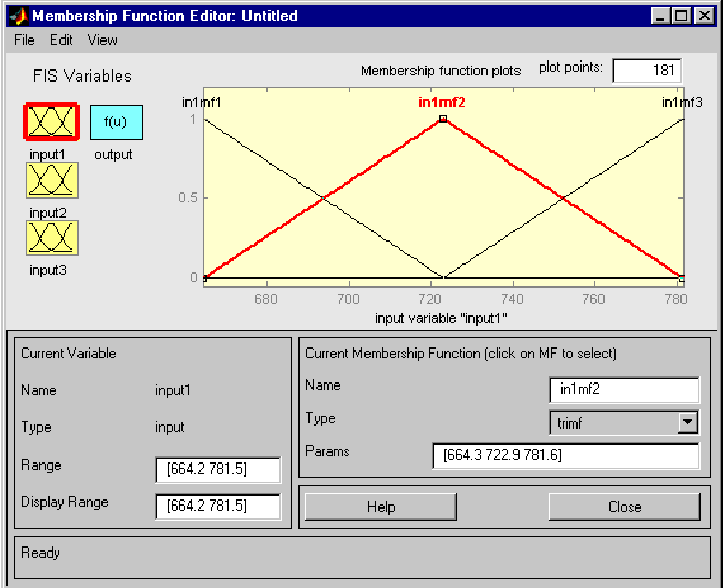Click the Help button
This screenshot has width=724, height=588.
381,506
